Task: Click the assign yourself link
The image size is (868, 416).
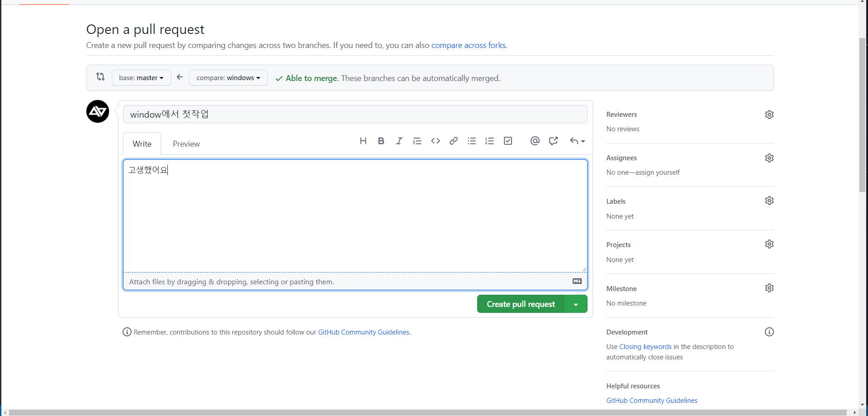Action: tap(657, 172)
